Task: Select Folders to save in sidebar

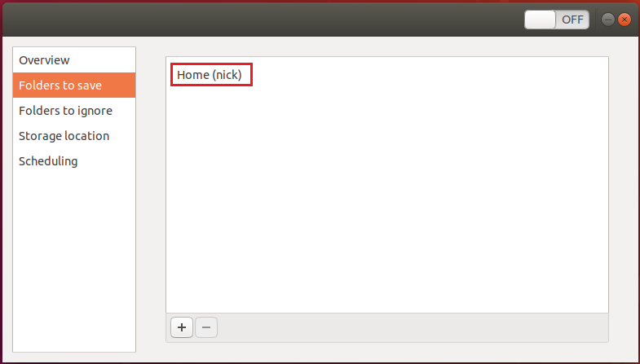Action: coord(74,86)
